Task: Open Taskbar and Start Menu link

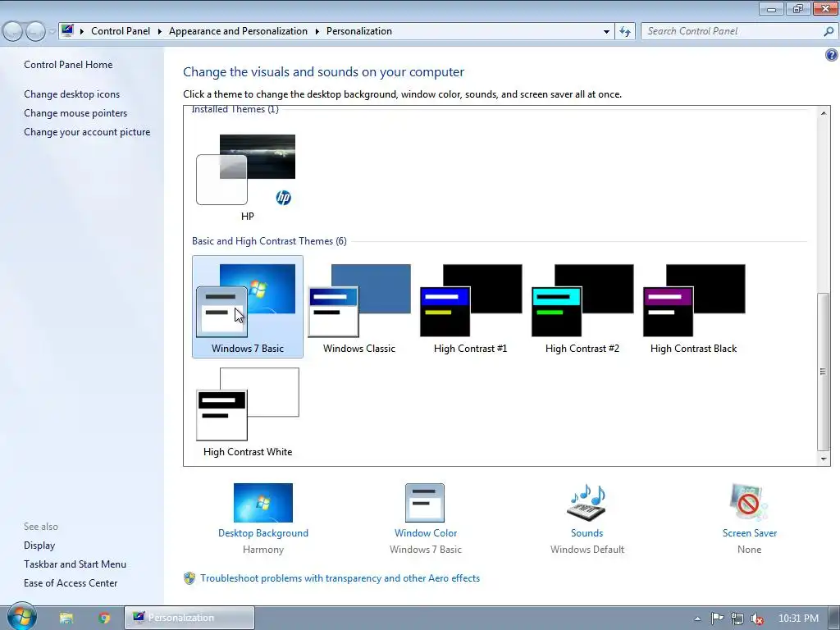Action: click(x=75, y=564)
